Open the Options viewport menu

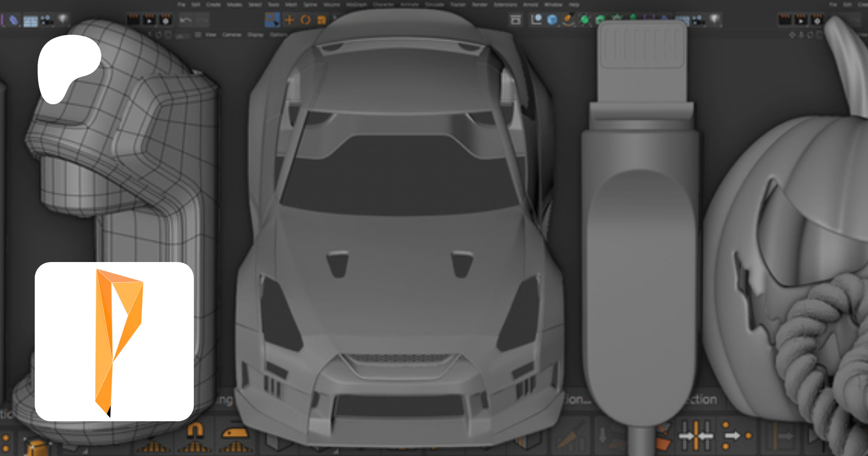[x=278, y=35]
